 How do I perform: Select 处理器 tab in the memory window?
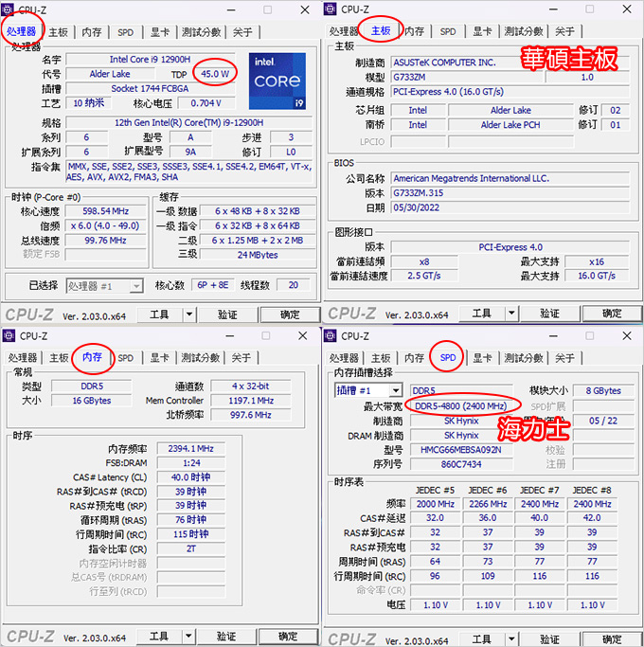(23, 358)
